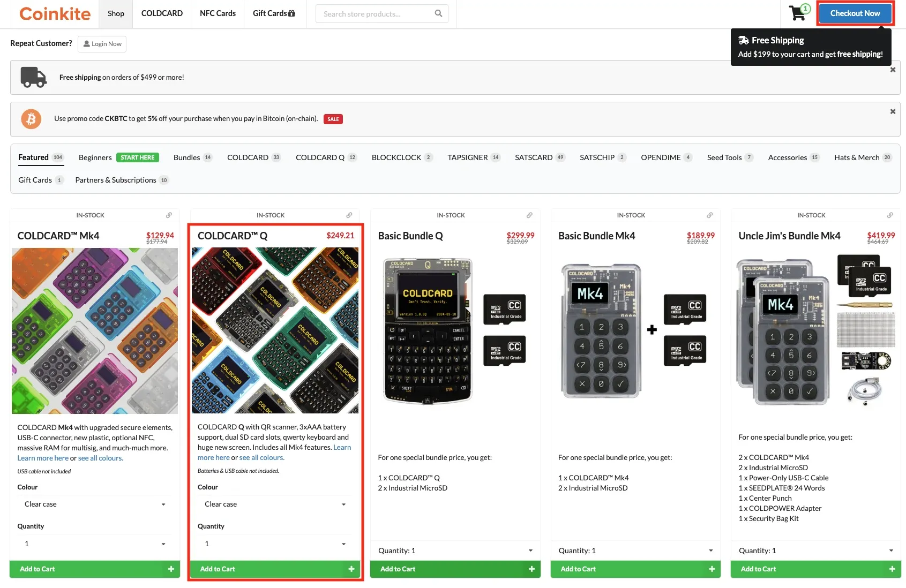
Task: Add COLDCARD Mk4 to cart
Action: click(x=95, y=569)
